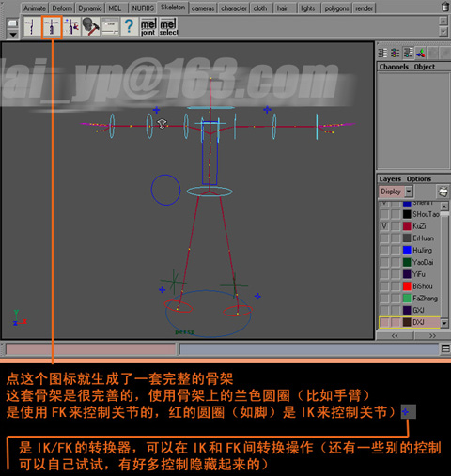
Task: Click the shelf tab icon above the arrow
Action: (12, 23)
